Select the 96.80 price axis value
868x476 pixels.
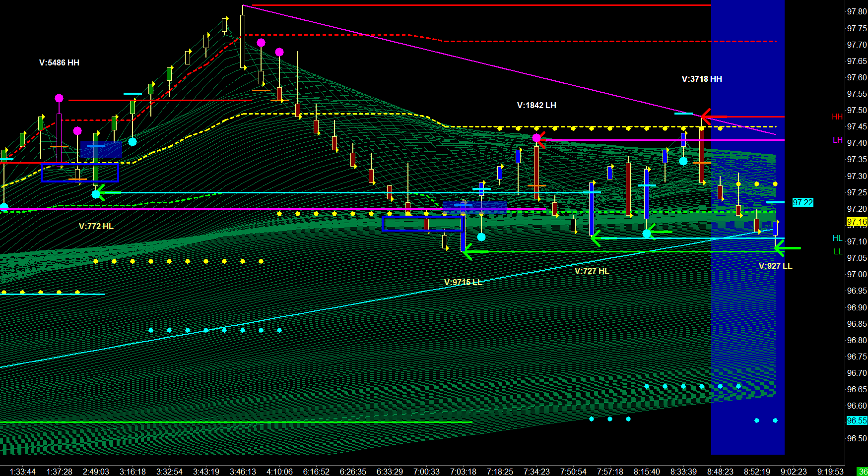[857, 341]
